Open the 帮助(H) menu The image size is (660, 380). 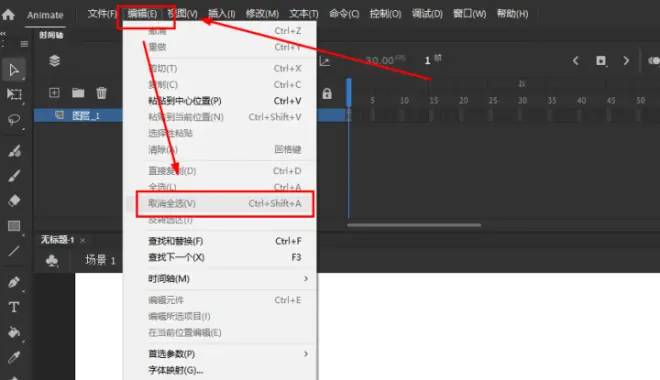(x=512, y=14)
